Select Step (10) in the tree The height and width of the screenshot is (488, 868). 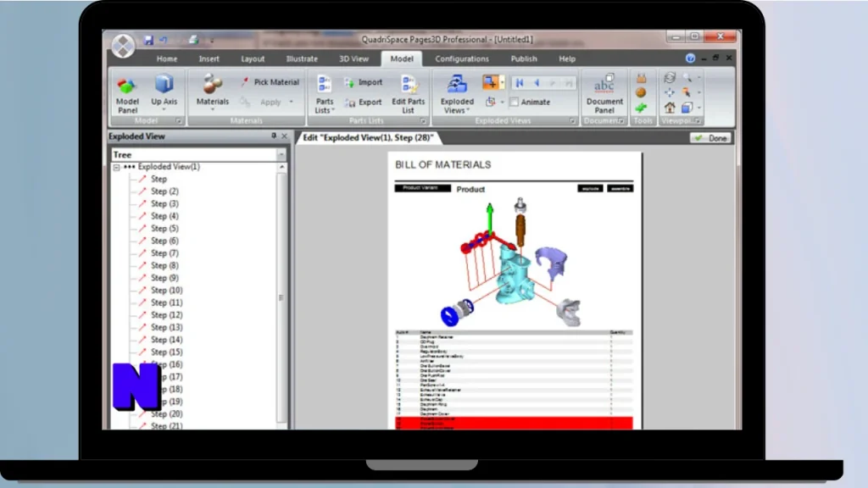point(167,291)
